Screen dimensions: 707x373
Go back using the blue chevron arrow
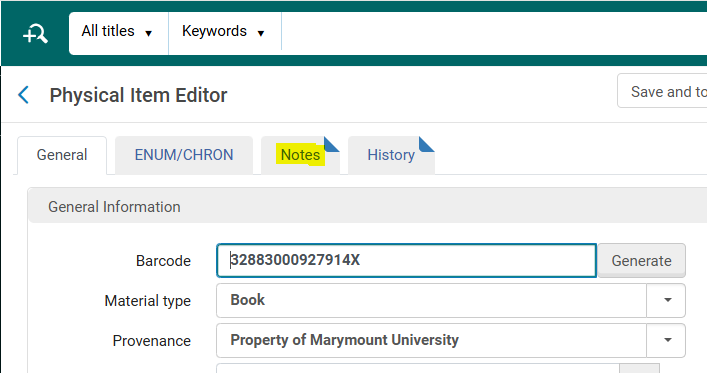pos(23,95)
